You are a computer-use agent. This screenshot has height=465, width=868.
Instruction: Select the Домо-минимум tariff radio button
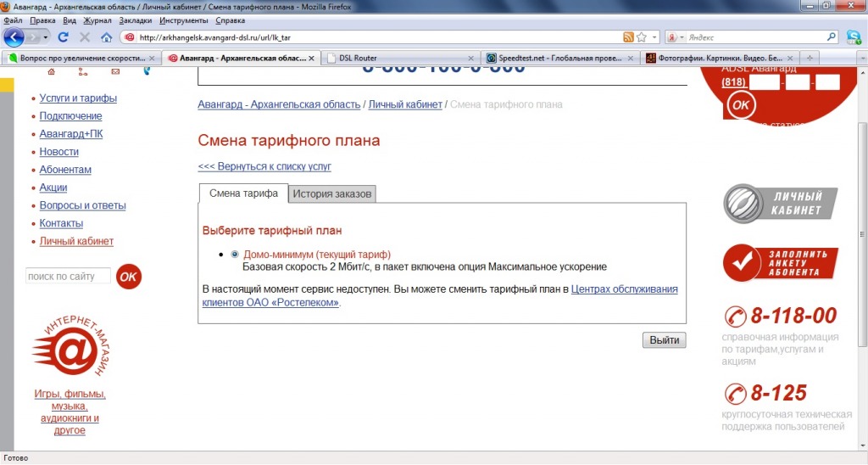(235, 255)
